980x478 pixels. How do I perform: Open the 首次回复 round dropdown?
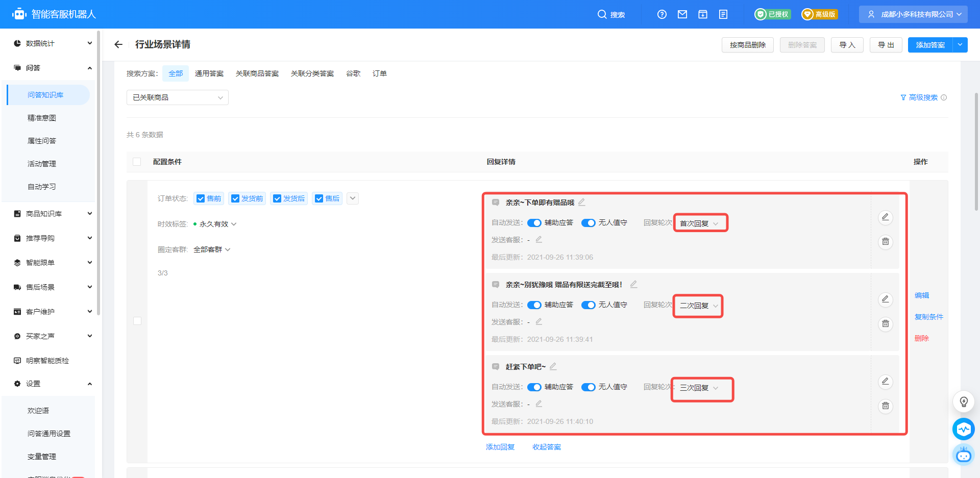(x=699, y=223)
